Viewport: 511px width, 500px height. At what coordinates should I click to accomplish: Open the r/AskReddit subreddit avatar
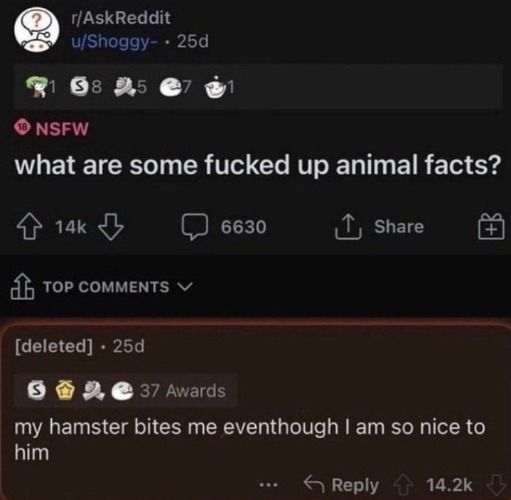pos(36,29)
